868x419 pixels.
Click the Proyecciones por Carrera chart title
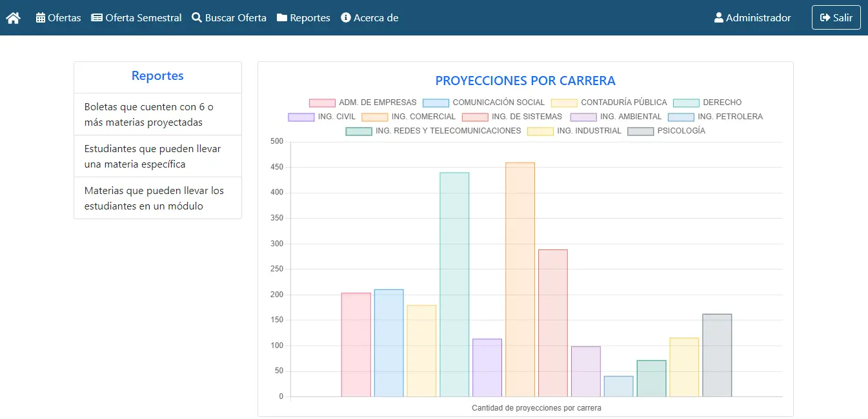(x=525, y=81)
